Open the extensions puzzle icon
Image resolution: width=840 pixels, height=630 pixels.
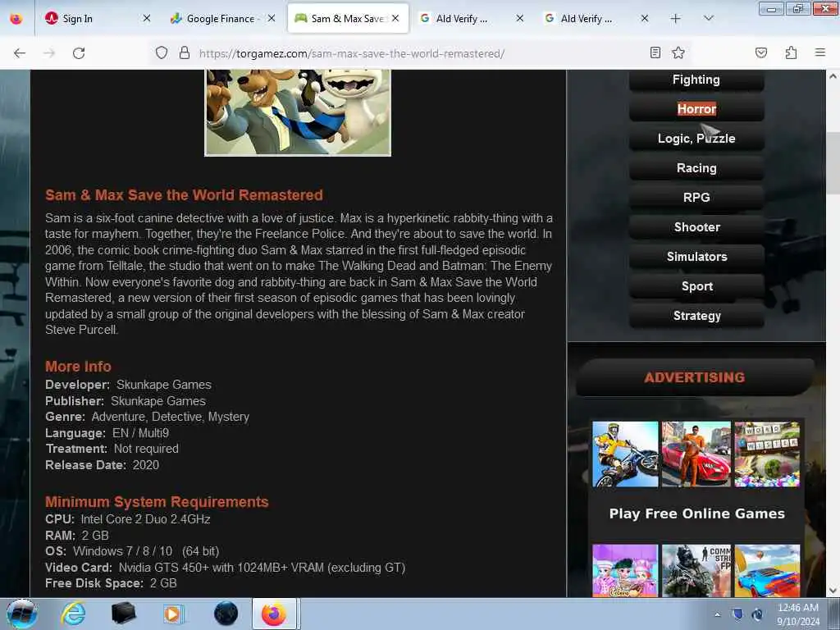point(791,52)
